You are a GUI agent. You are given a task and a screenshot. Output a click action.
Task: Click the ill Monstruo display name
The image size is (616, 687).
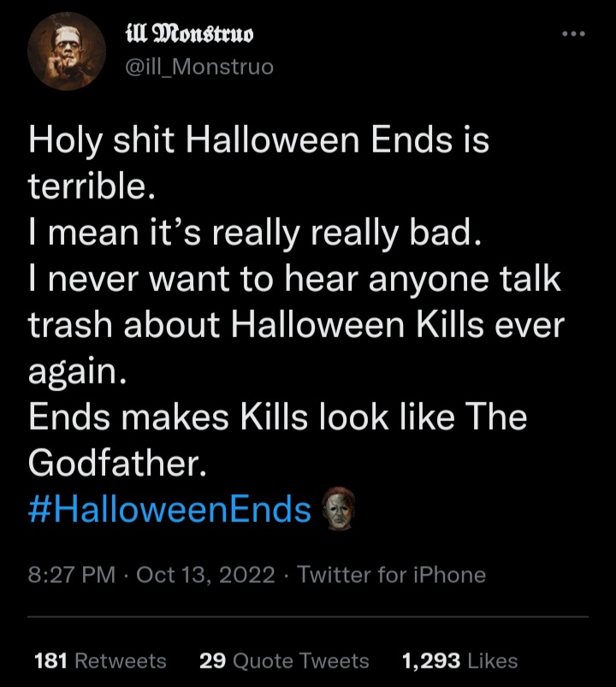188,35
